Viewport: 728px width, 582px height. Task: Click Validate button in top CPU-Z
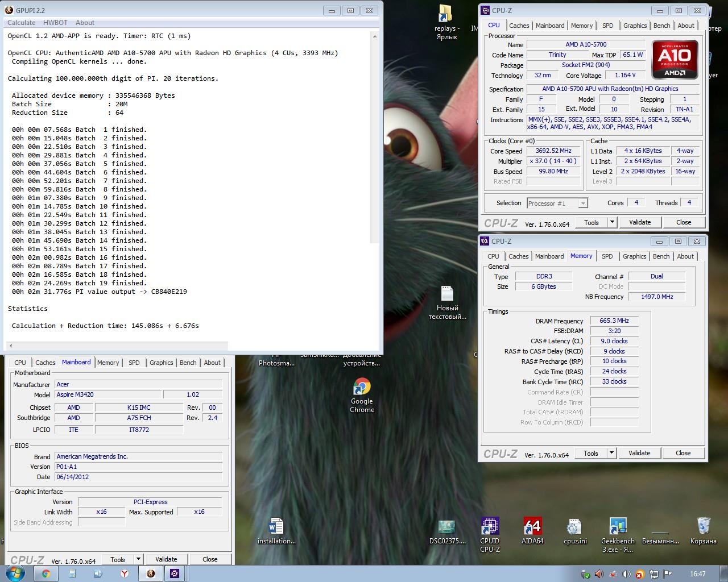click(x=640, y=222)
